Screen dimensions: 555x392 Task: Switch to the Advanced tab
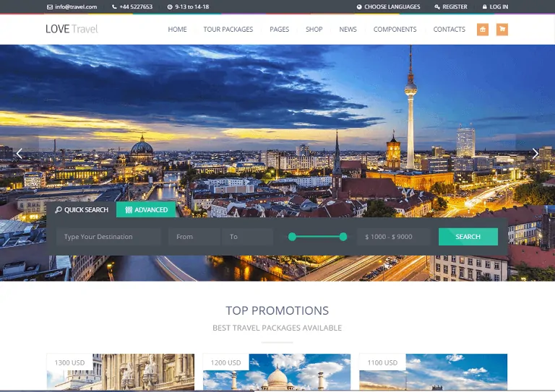click(146, 209)
